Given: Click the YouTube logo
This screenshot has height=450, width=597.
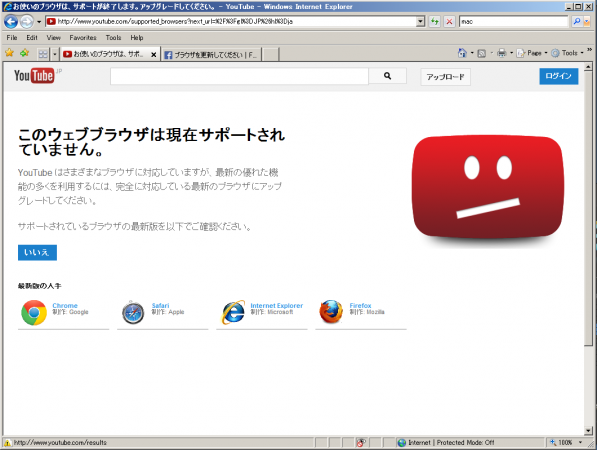Looking at the screenshot, I should click(x=34, y=75).
